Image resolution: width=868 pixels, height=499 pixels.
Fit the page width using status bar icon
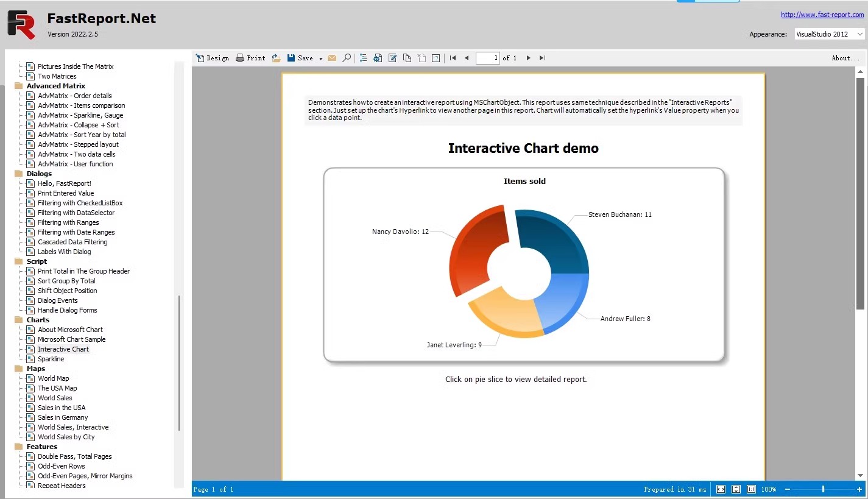click(721, 489)
